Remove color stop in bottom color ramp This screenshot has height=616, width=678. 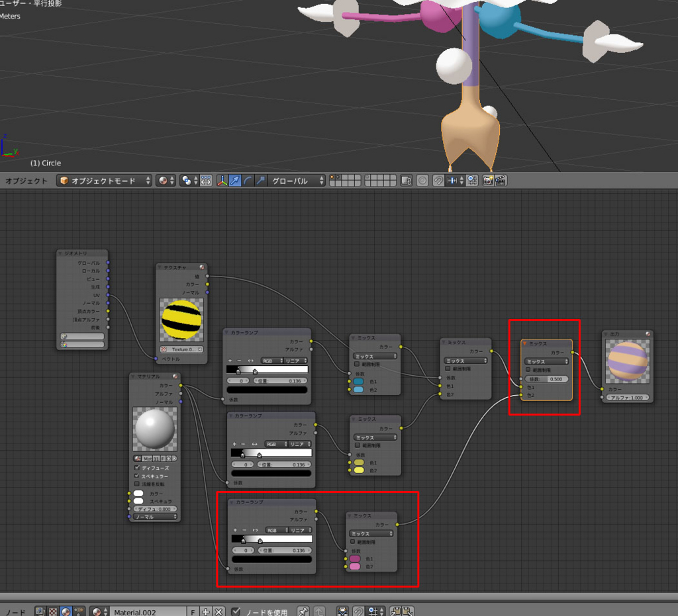[244, 530]
